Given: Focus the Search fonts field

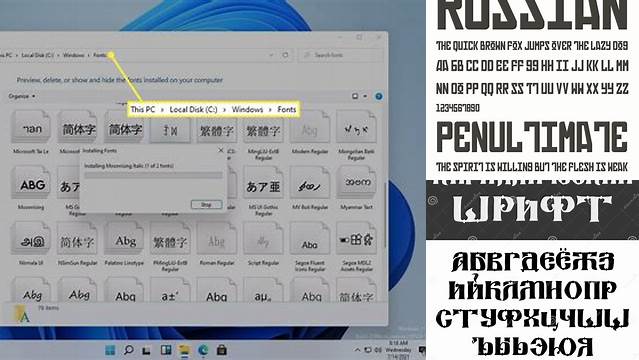Looking at the screenshot, I should coord(341,55).
